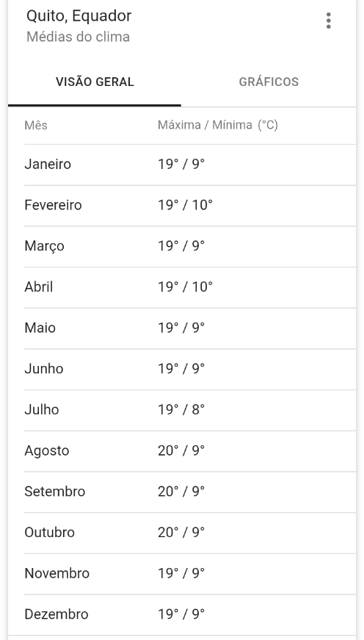Image resolution: width=364 pixels, height=640 pixels.
Task: Click the Mês column header
Action: 36,125
